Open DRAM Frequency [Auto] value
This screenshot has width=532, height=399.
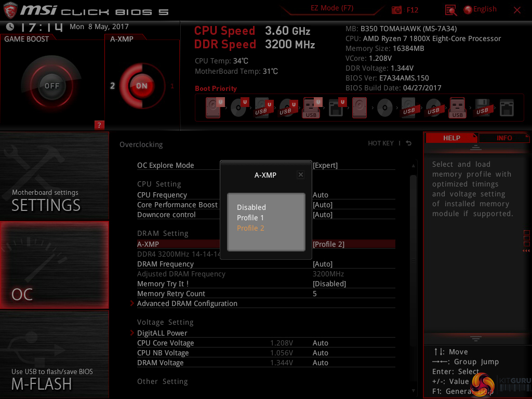point(323,264)
